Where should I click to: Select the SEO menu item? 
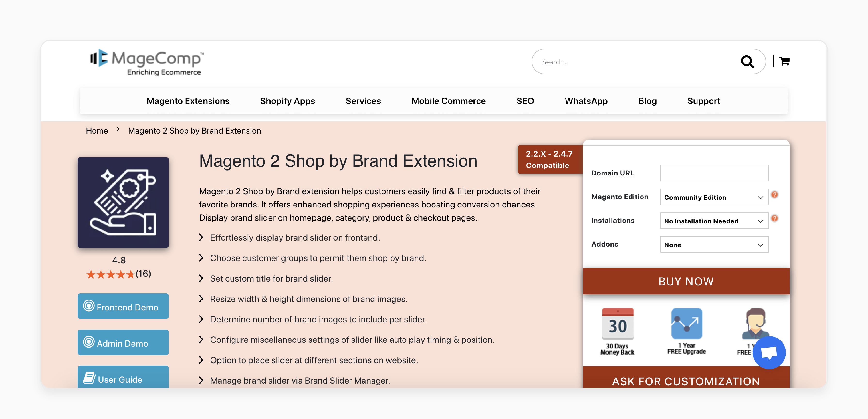525,101
